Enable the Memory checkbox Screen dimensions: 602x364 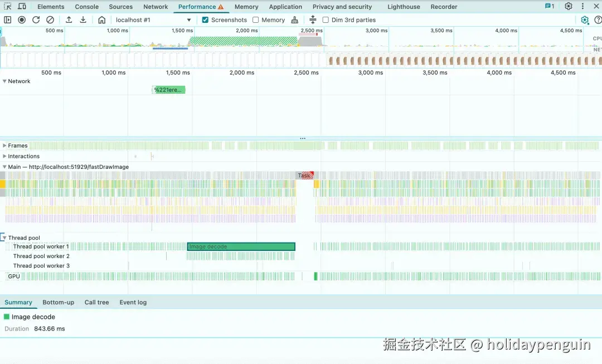click(x=256, y=20)
